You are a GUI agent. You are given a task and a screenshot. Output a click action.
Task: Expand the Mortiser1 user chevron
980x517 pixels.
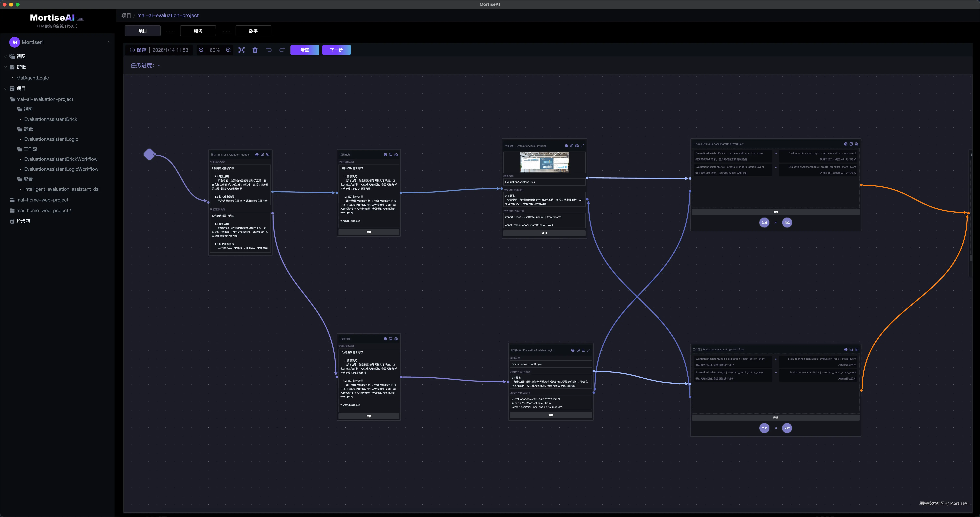tap(108, 42)
